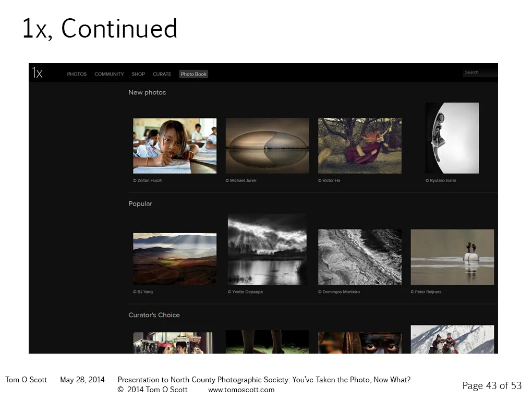Open the Ryutaro Inami black-and-white photo
The width and height of the screenshot is (532, 399).
tap(452, 138)
